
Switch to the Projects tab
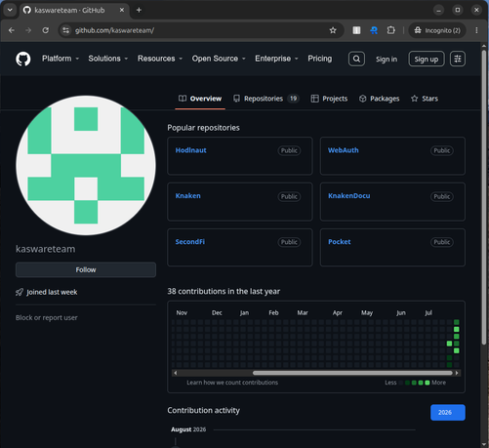coord(329,99)
